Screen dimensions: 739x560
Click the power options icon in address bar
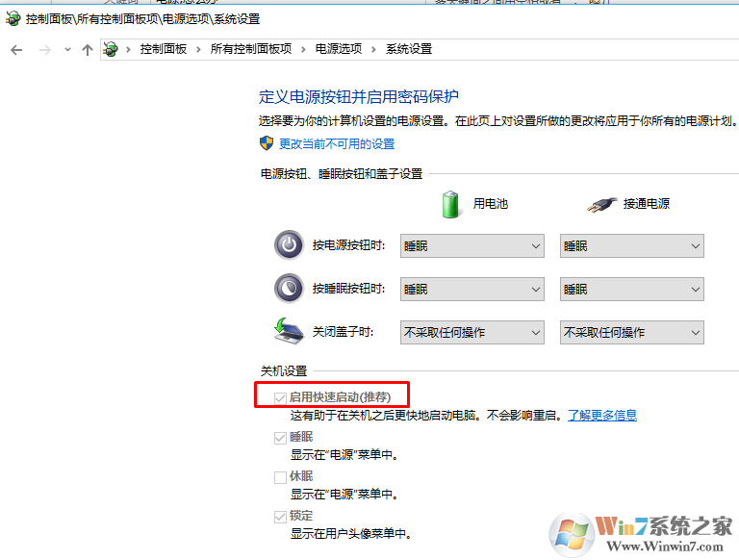(x=111, y=49)
